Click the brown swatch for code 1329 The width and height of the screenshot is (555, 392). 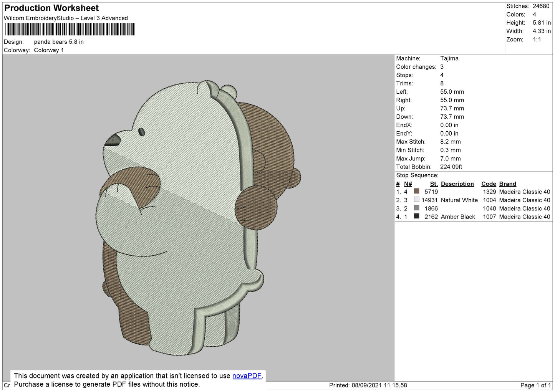pyautogui.click(x=416, y=191)
